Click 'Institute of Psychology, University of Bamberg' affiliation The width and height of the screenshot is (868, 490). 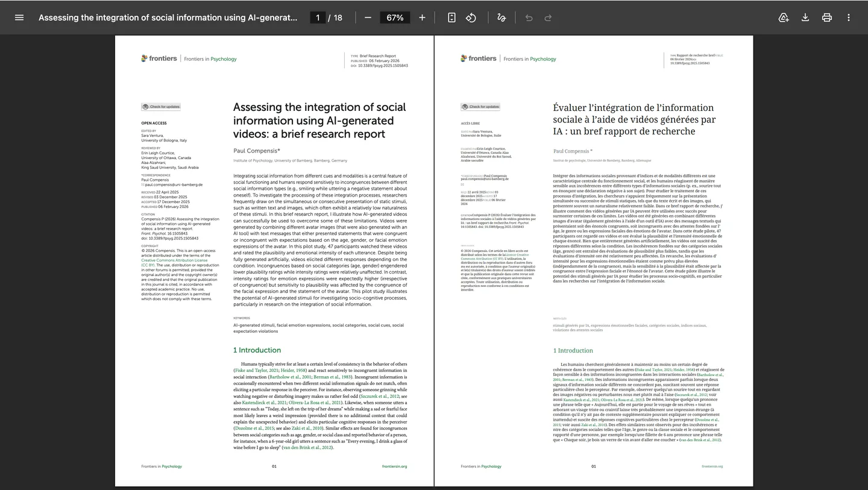coord(290,161)
